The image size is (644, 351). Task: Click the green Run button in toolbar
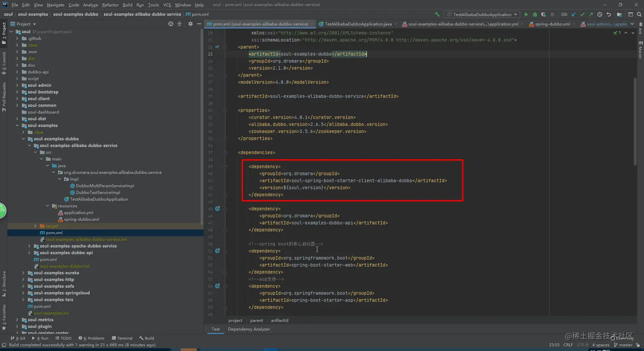[526, 14]
